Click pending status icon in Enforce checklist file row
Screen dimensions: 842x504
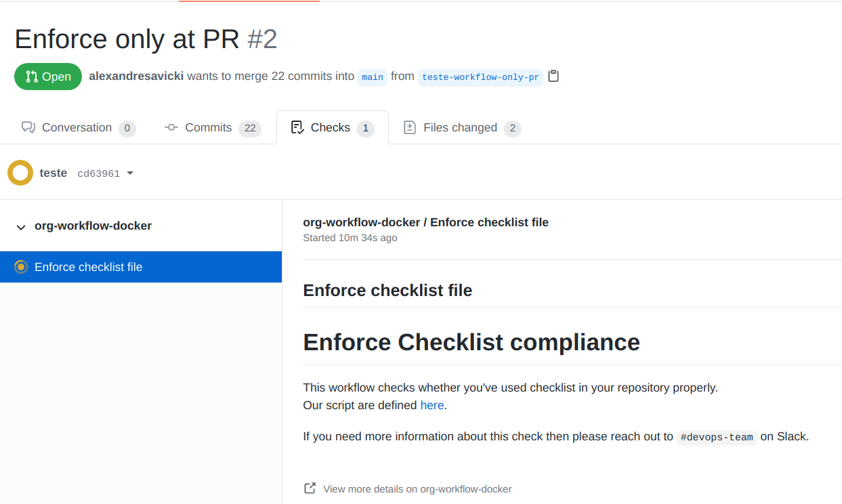pyautogui.click(x=21, y=267)
